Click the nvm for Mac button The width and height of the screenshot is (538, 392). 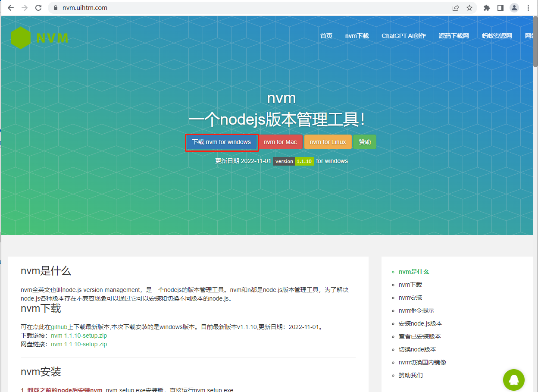pyautogui.click(x=280, y=142)
